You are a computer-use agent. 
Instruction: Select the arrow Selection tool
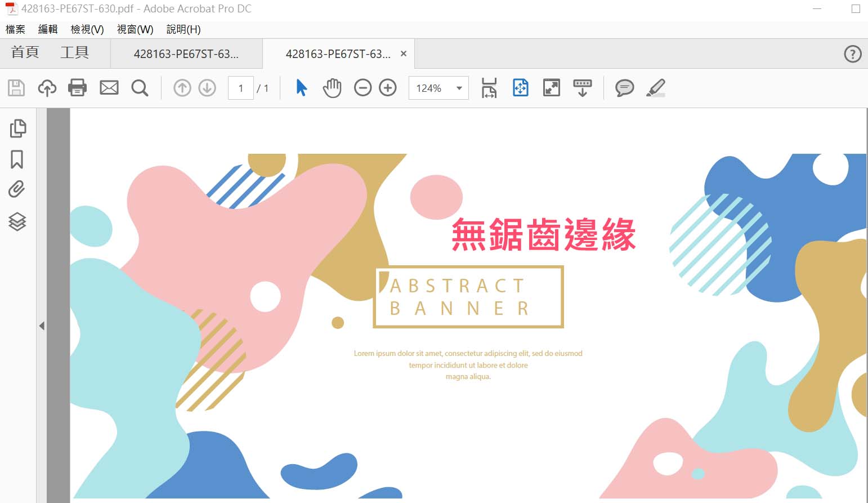tap(302, 88)
